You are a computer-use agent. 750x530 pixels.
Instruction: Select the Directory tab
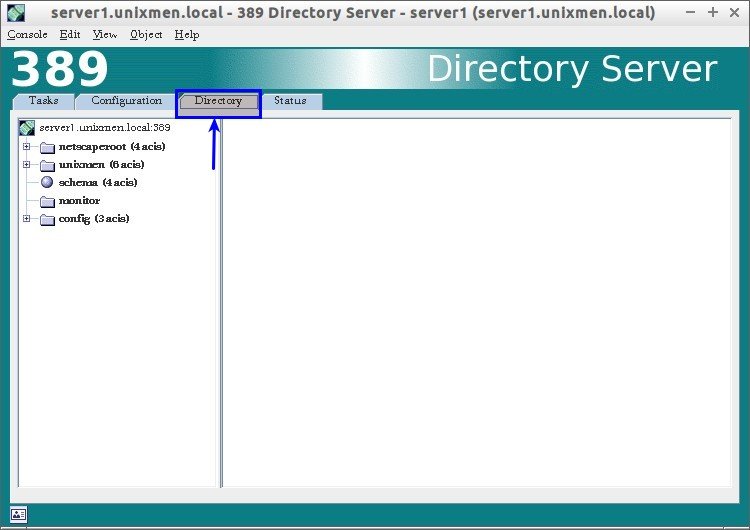pos(218,101)
